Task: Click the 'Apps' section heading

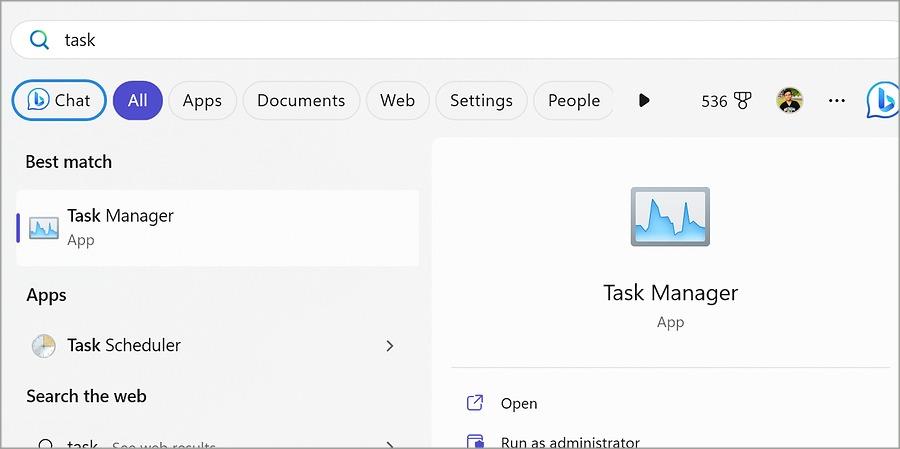Action: tap(46, 295)
